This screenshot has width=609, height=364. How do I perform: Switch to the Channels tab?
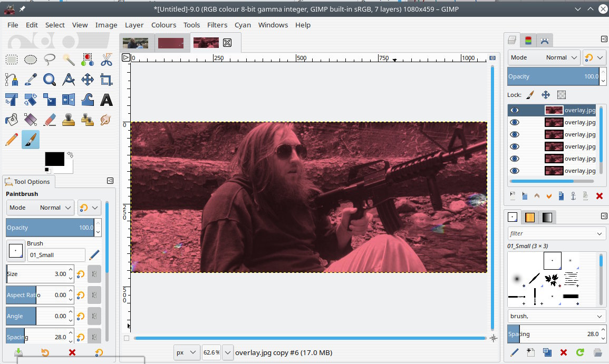pyautogui.click(x=528, y=41)
